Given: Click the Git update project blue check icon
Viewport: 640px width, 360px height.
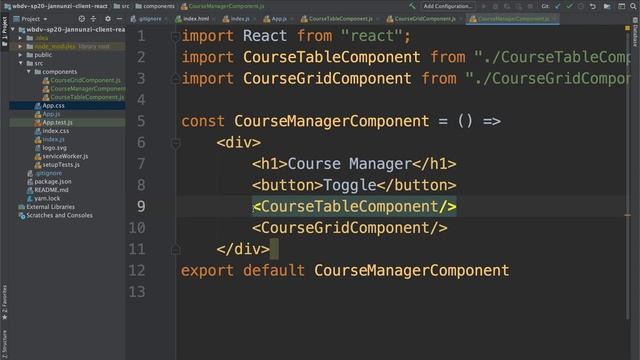Looking at the screenshot, I should 558,6.
